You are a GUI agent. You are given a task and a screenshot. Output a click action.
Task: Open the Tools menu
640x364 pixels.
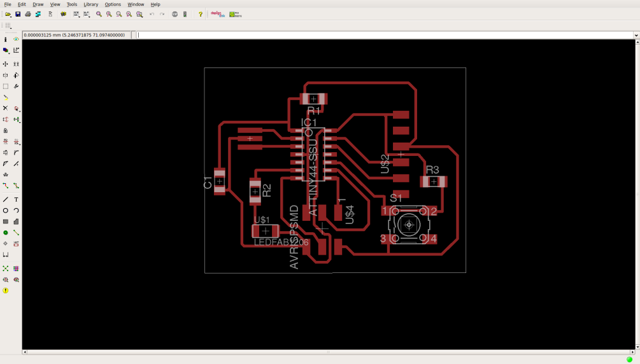[x=72, y=4]
